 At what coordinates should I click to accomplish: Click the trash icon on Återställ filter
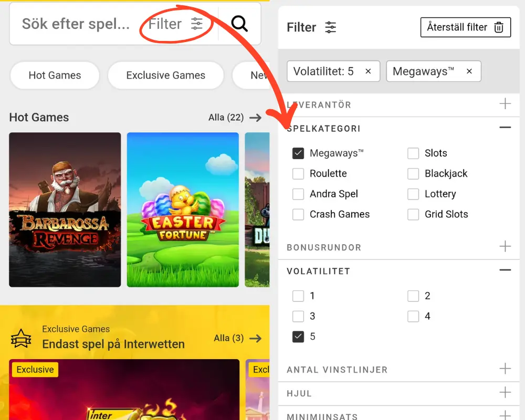point(499,27)
